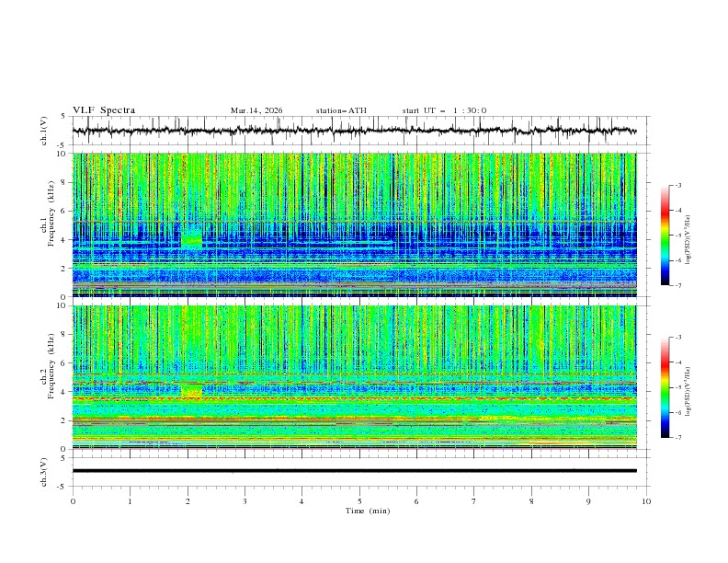The height and width of the screenshot is (563, 728).
Task: Click the upper PSD color scale bar
Action: coord(665,236)
